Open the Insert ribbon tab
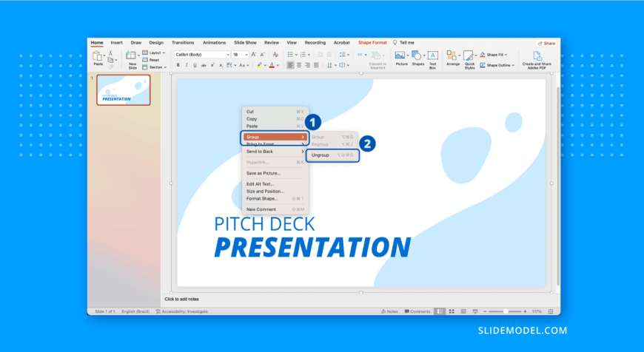The image size is (644, 352). click(117, 43)
